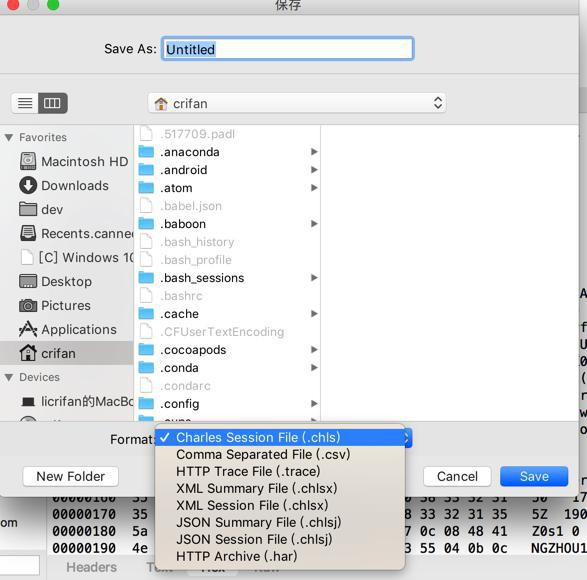Switch to column view icon

tap(52, 103)
